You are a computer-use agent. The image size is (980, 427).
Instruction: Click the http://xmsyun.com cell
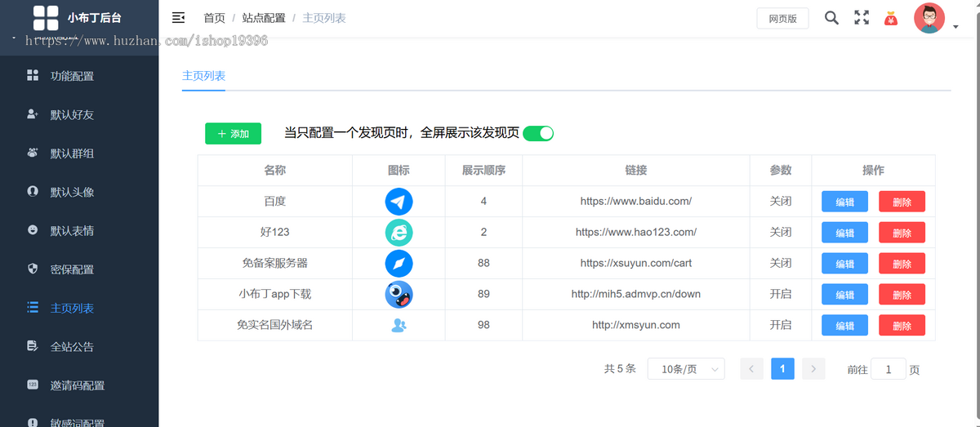(x=636, y=325)
